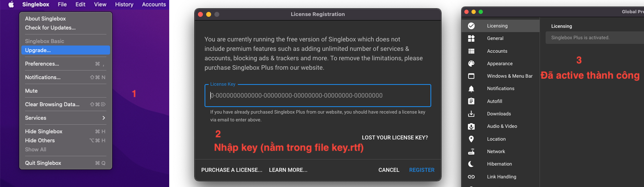Screen dimensions: 644x187
Task: Open the Licensing preferences icon
Action: click(x=471, y=26)
